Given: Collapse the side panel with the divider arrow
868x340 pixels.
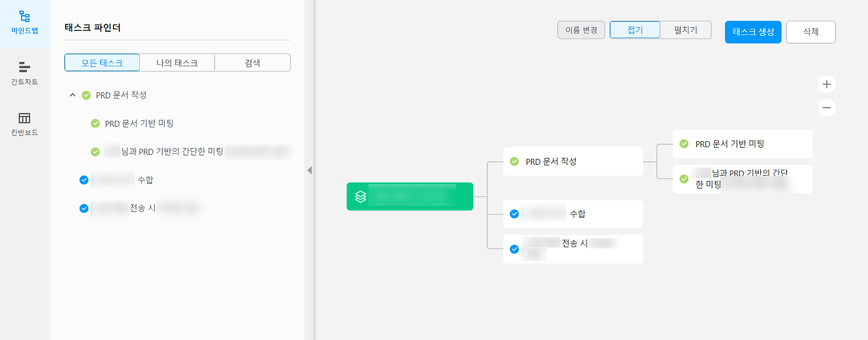Looking at the screenshot, I should tap(309, 170).
